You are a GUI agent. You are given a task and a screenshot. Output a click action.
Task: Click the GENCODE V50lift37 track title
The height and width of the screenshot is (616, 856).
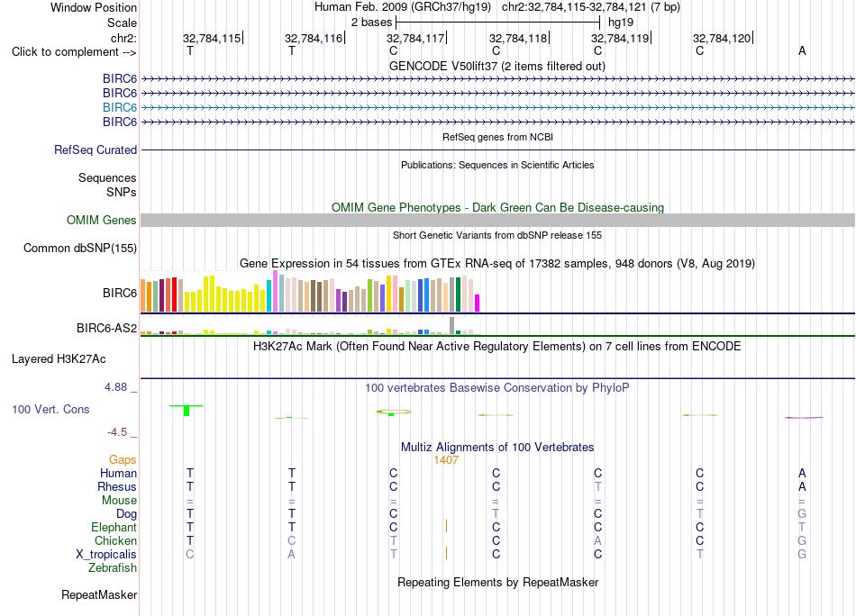point(497,66)
